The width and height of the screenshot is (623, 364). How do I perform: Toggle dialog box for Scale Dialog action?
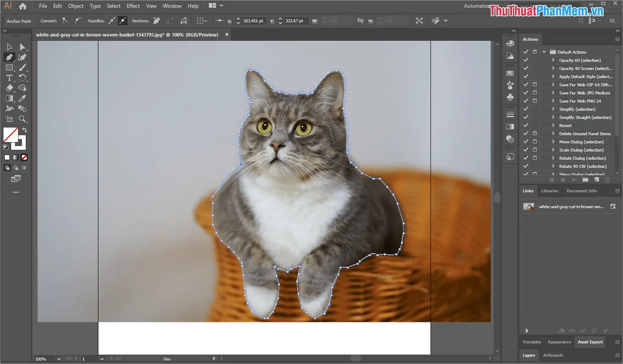click(x=534, y=150)
